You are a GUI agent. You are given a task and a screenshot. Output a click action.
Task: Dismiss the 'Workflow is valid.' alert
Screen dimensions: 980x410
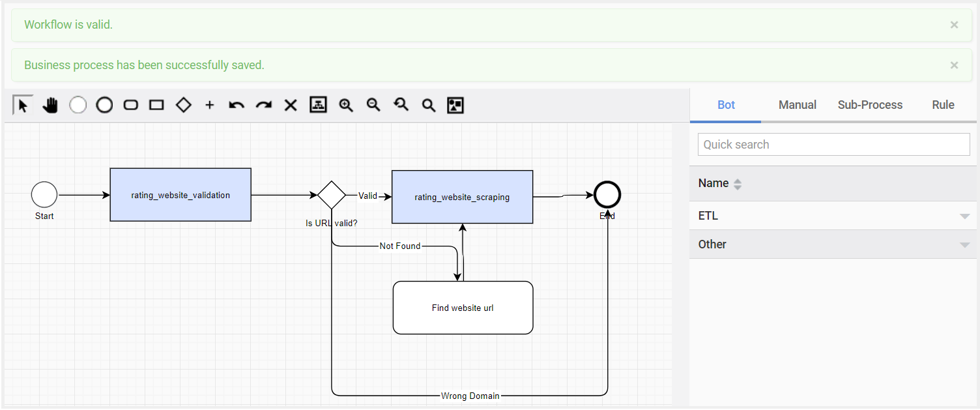point(954,25)
